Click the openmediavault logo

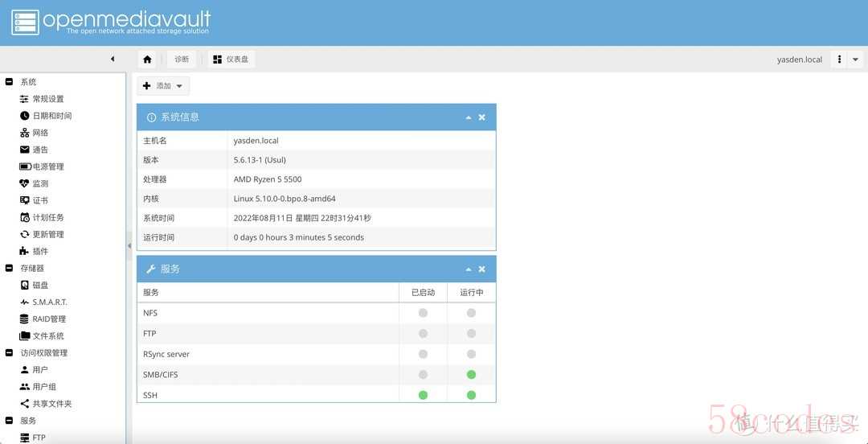coord(111,23)
